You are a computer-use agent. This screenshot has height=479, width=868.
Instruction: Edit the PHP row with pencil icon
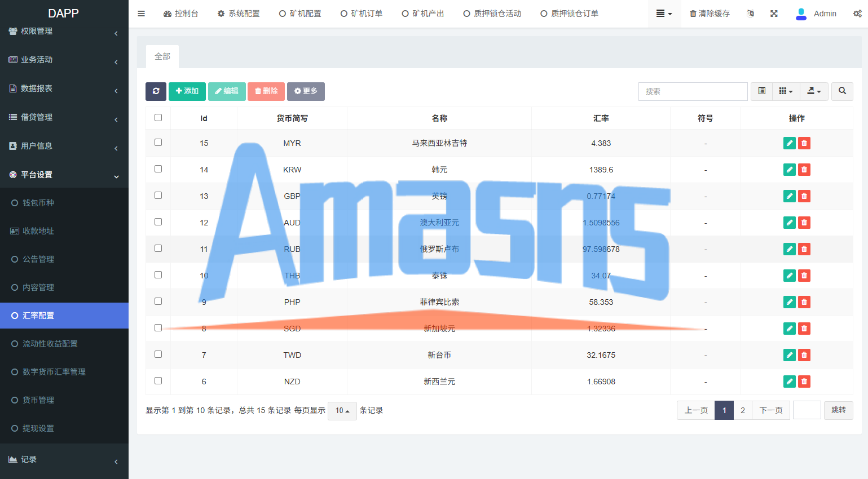[x=790, y=302]
